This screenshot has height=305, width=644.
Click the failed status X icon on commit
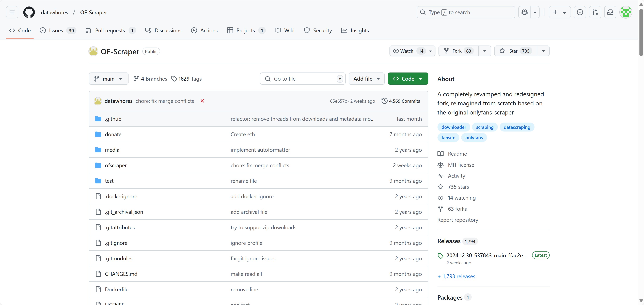click(202, 101)
